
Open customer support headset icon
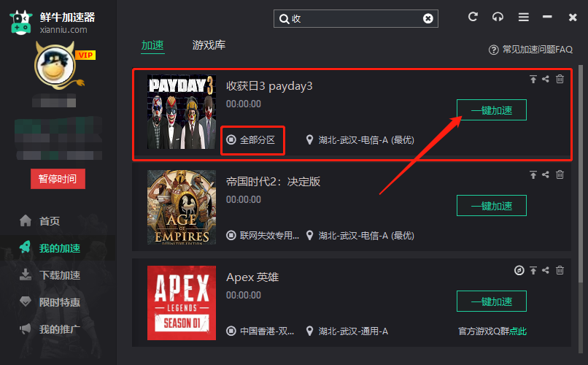click(498, 17)
